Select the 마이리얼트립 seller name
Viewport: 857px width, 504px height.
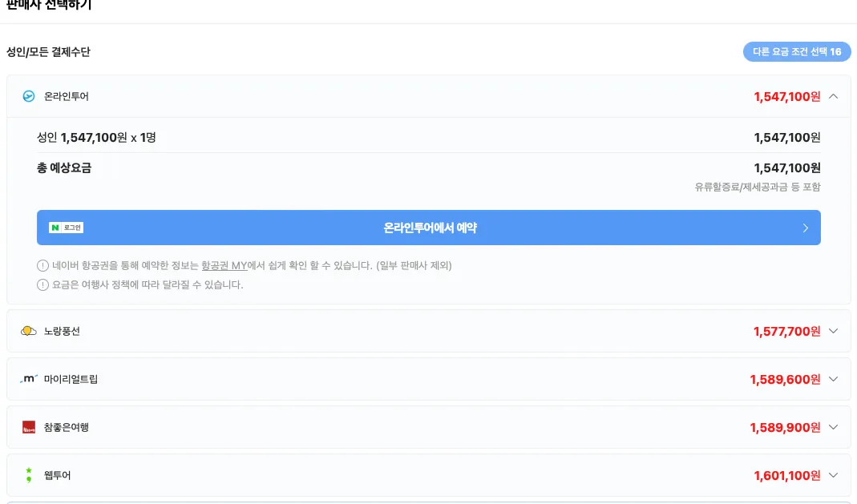[x=71, y=379]
